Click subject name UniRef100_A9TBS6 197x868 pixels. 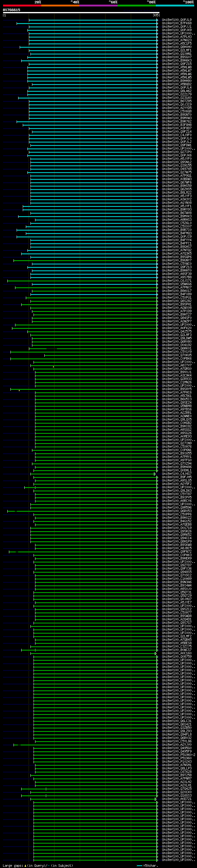tap(177, 410)
